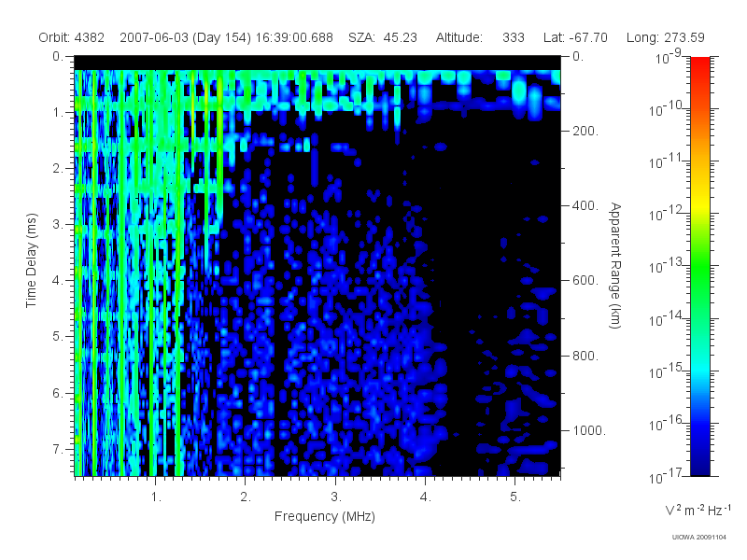
Task: Click the altitude value '333'
Action: tap(513, 37)
